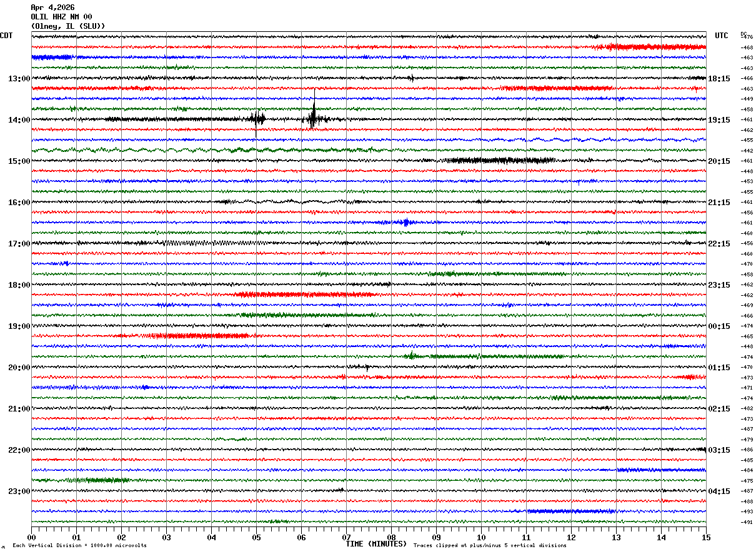Click the CDT time zone label

click(x=6, y=36)
